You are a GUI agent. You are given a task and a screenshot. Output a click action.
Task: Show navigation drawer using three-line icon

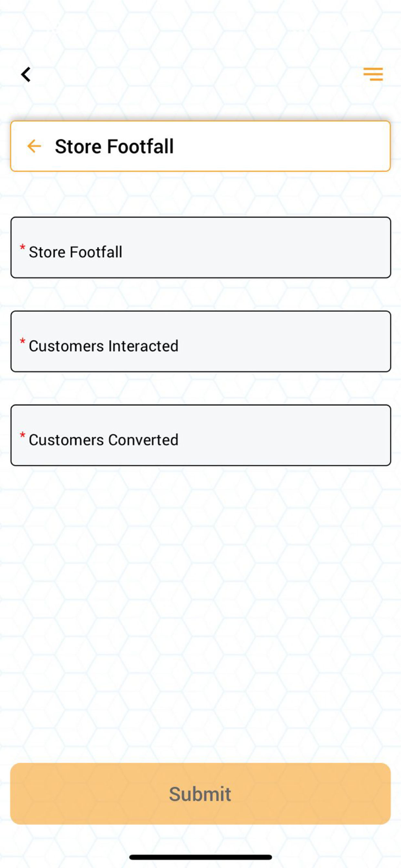tap(373, 74)
